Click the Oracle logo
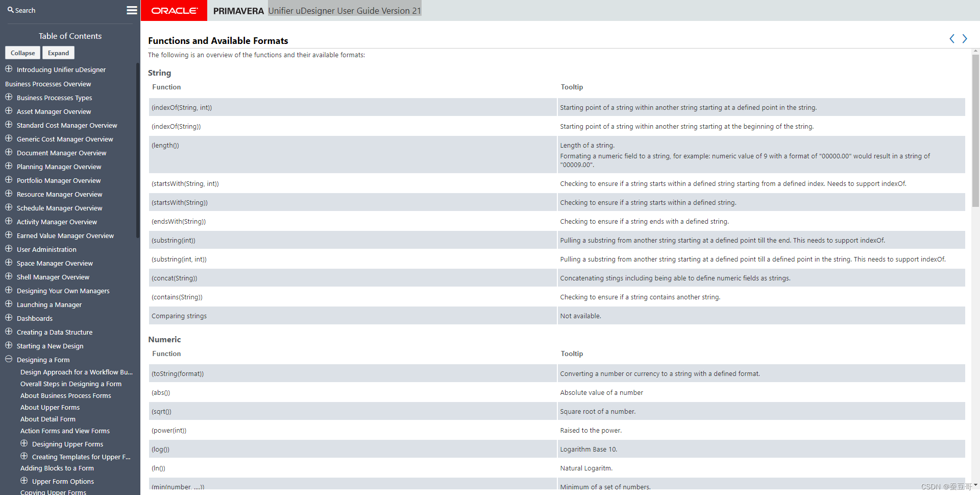 [174, 10]
